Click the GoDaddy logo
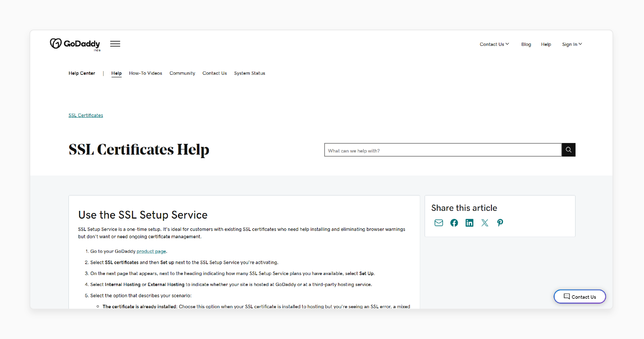This screenshot has width=644, height=339. [x=75, y=44]
